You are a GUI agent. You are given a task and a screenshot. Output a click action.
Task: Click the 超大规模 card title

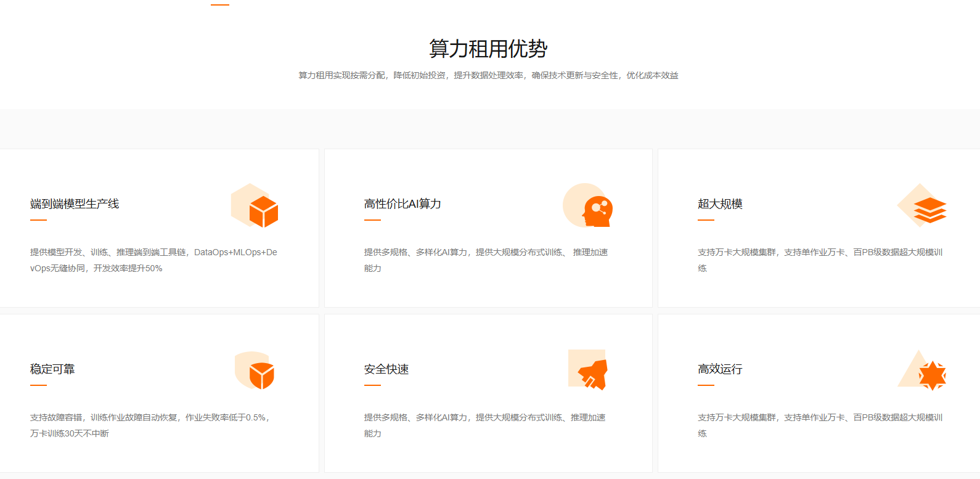[x=720, y=204]
